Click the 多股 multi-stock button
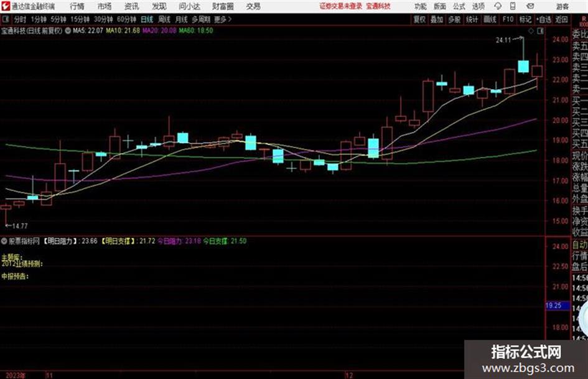This screenshot has width=588, height=379. [x=454, y=19]
